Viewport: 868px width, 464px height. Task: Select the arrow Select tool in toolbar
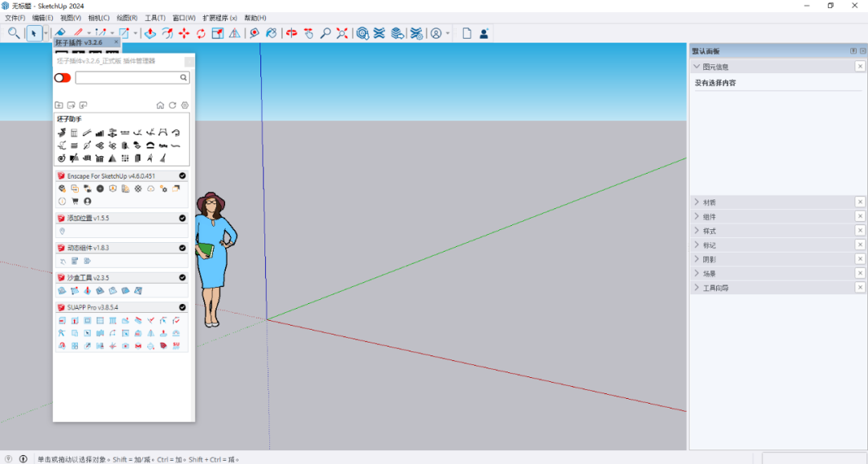(34, 33)
